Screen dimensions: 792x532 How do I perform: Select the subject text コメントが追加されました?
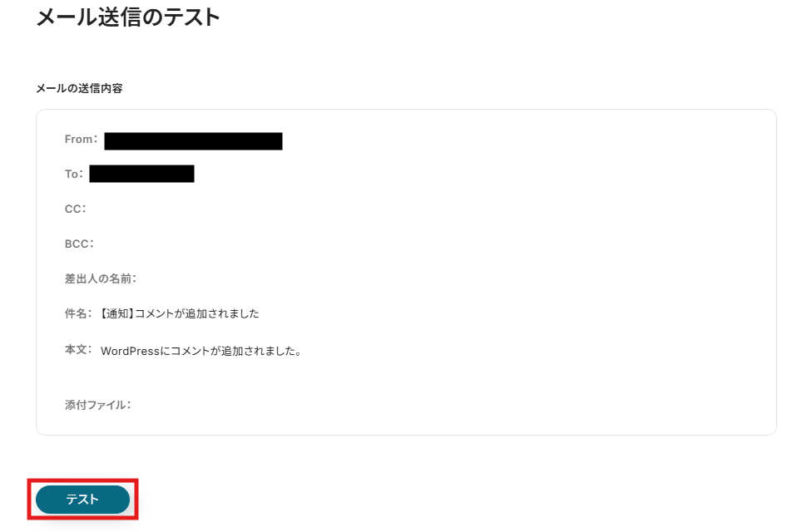point(197,313)
